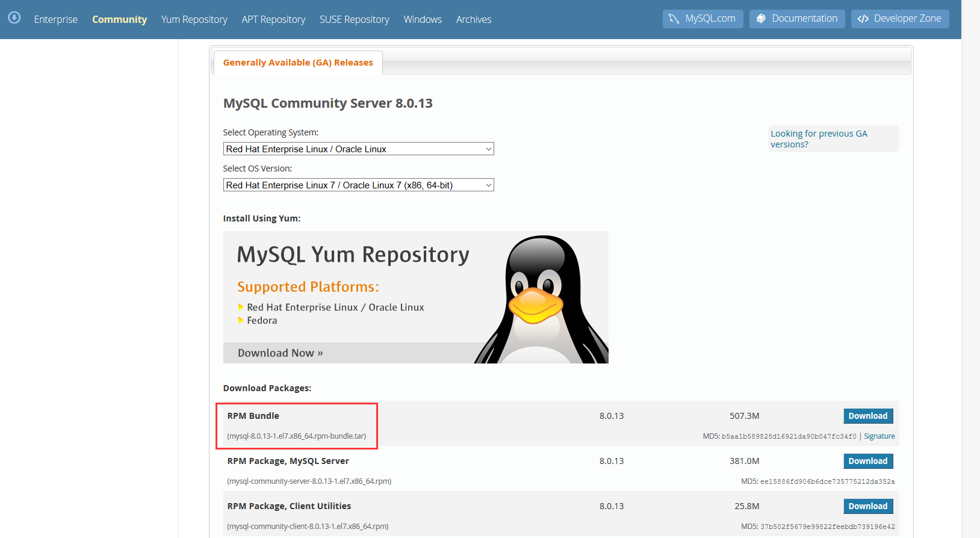This screenshot has height=538, width=980.
Task: Open the Select OS Version dropdown
Action: pyautogui.click(x=358, y=185)
